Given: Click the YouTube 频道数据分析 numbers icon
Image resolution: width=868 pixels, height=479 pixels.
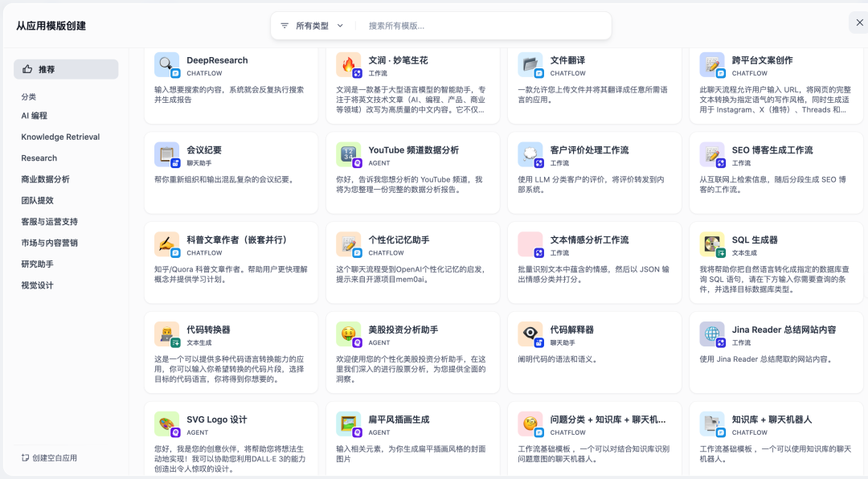Looking at the screenshot, I should click(x=348, y=154).
